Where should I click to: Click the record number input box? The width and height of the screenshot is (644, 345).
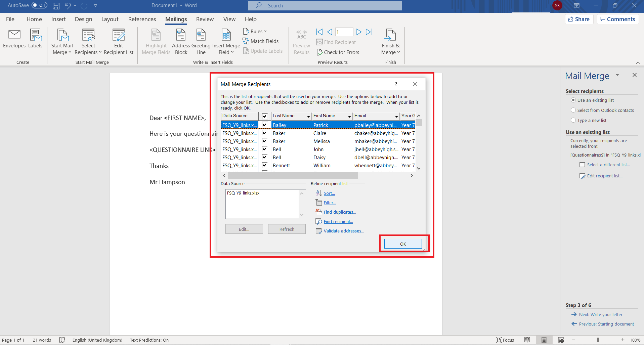coord(344,32)
